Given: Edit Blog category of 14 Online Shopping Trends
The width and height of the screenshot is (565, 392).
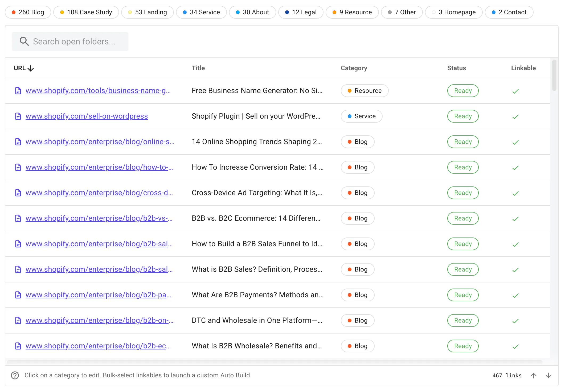Looking at the screenshot, I should tap(358, 142).
